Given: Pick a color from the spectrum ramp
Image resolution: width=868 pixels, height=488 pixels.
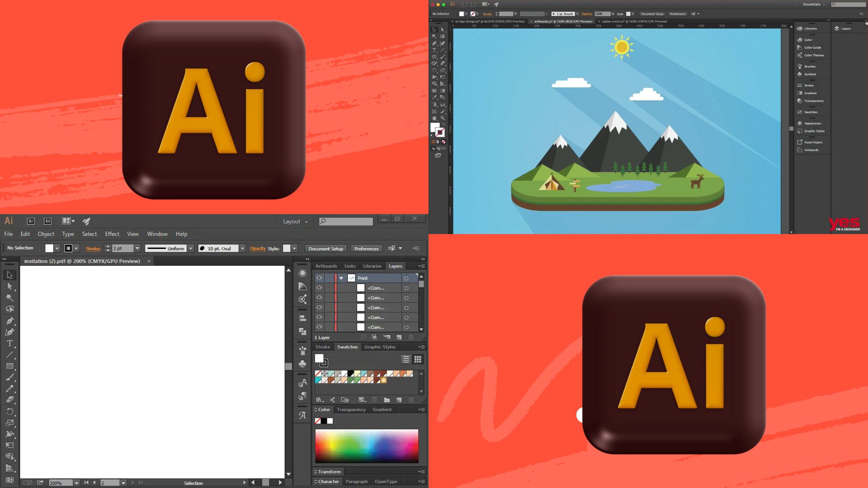Looking at the screenshot, I should point(366,446).
